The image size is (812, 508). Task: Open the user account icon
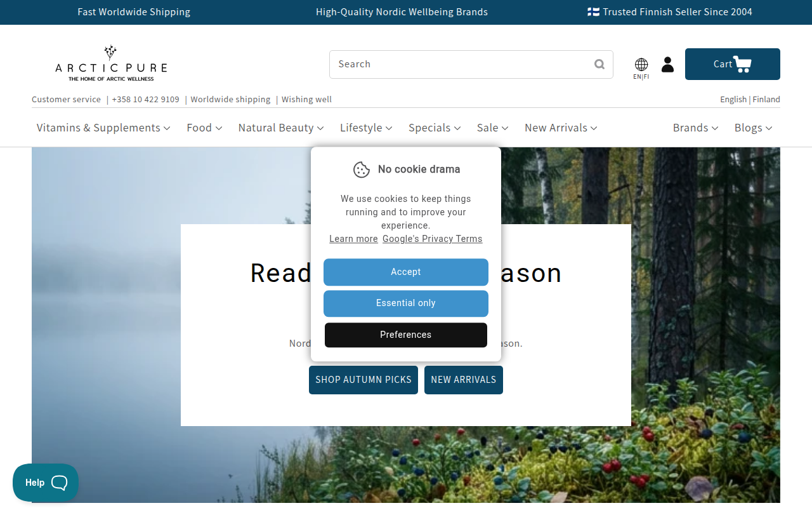[667, 64]
